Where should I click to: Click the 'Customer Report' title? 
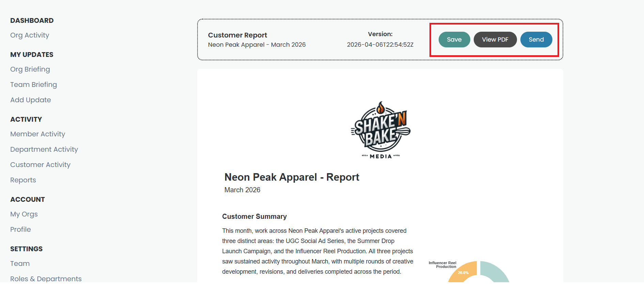[x=237, y=35]
